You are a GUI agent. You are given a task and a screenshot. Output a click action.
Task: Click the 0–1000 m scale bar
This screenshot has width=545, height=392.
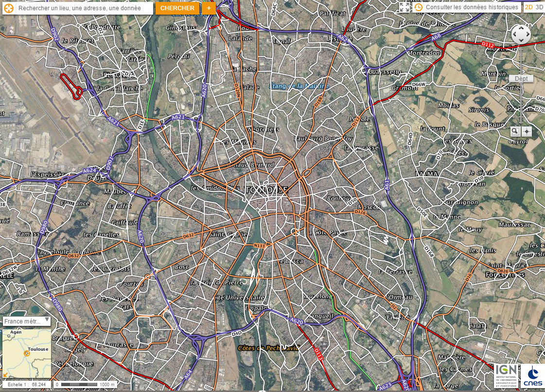[x=85, y=385]
